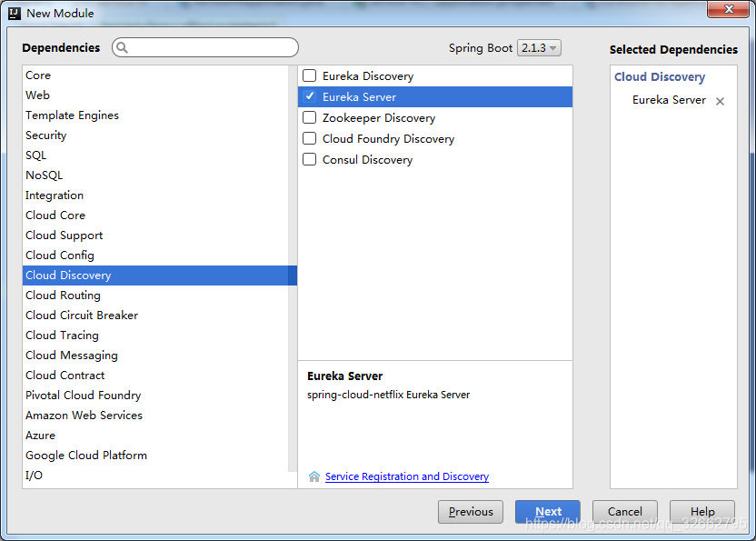Select the Cloud Core category

tap(155, 215)
